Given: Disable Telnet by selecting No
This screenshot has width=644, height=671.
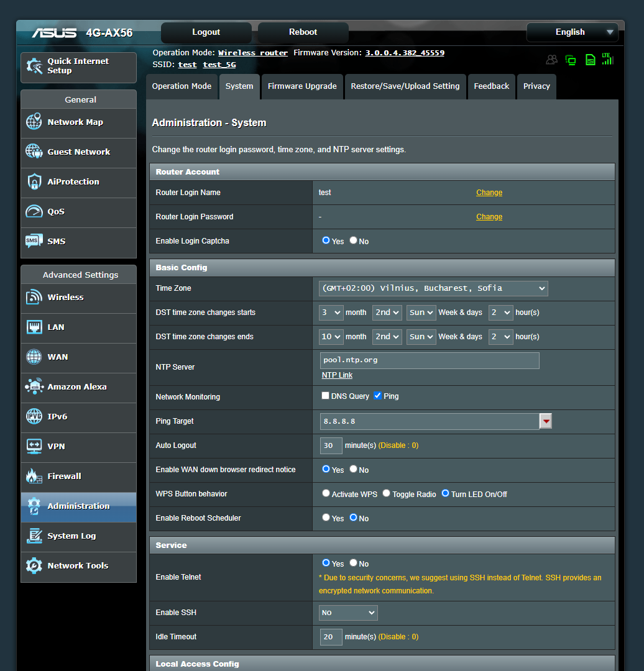Looking at the screenshot, I should point(353,563).
